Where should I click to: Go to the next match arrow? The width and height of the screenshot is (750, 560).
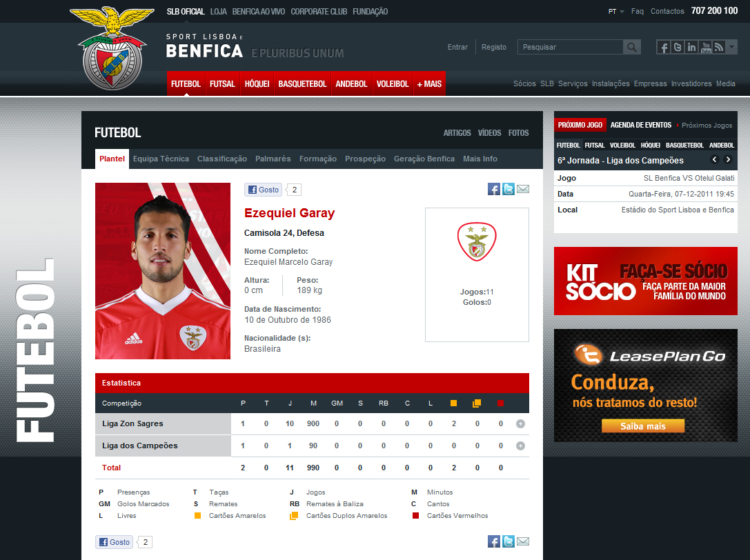point(728,160)
